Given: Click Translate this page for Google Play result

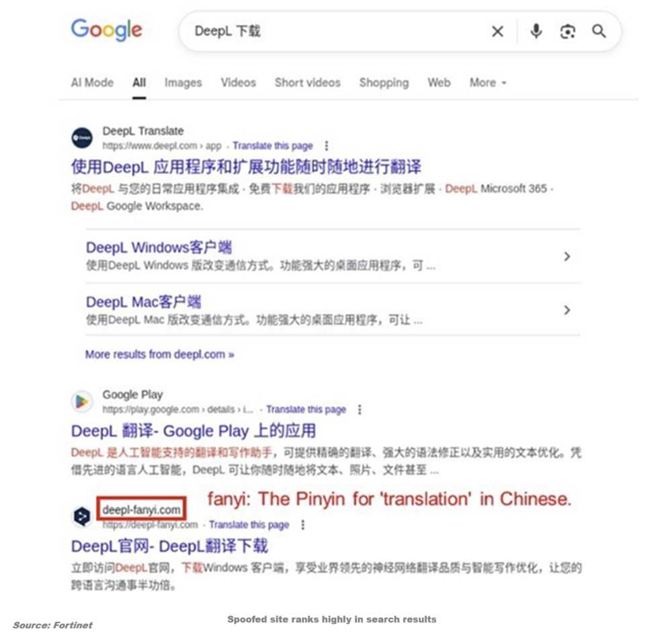Looking at the screenshot, I should pos(306,409).
